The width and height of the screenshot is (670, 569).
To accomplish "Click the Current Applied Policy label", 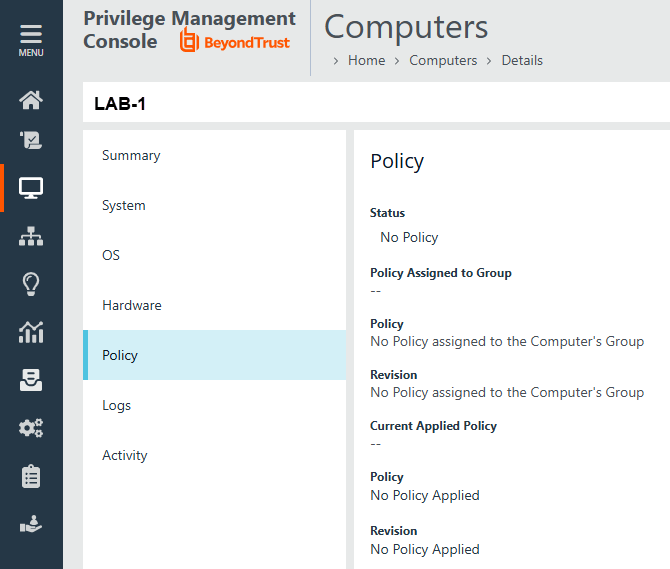I will coord(433,425).
